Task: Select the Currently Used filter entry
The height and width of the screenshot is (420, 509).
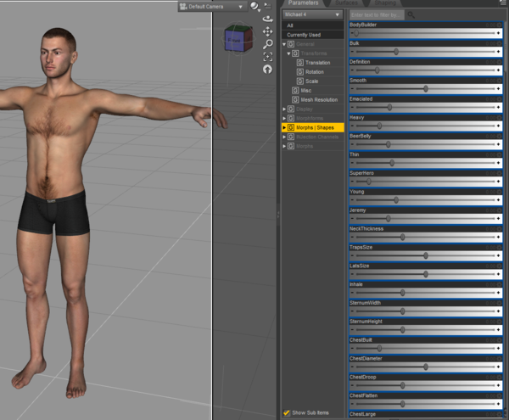Action: [313, 35]
